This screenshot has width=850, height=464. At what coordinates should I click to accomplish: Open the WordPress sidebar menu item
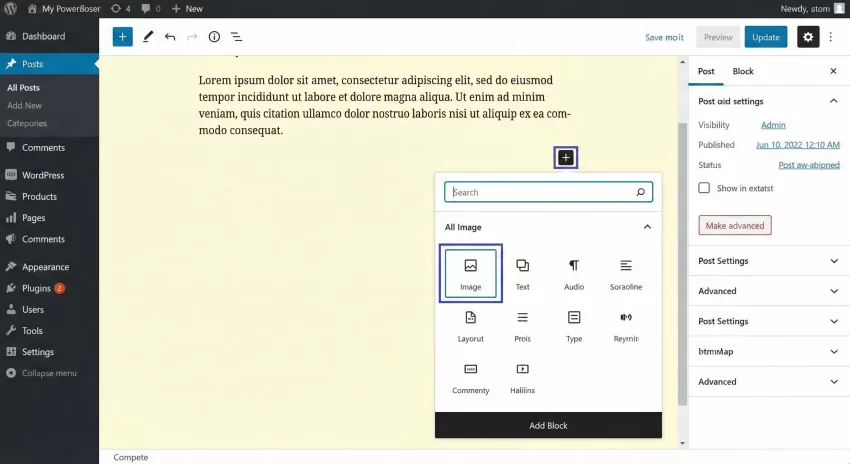(49, 175)
